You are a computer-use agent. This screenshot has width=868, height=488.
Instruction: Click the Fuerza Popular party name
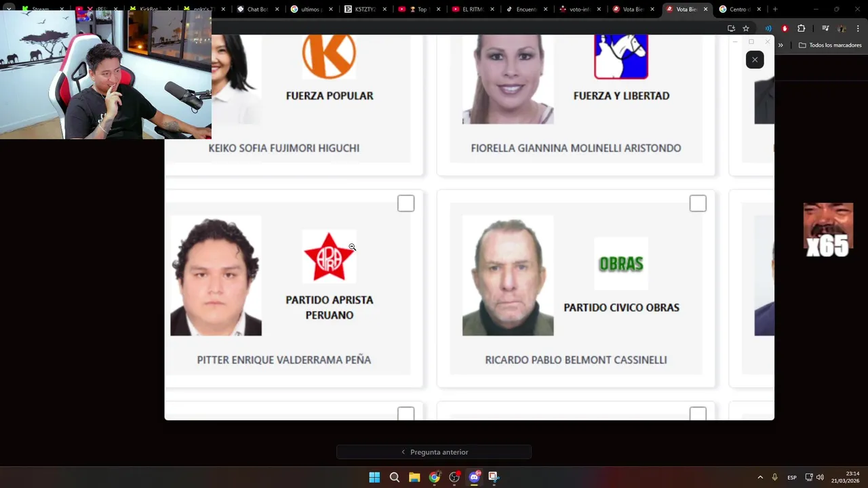coord(330,96)
